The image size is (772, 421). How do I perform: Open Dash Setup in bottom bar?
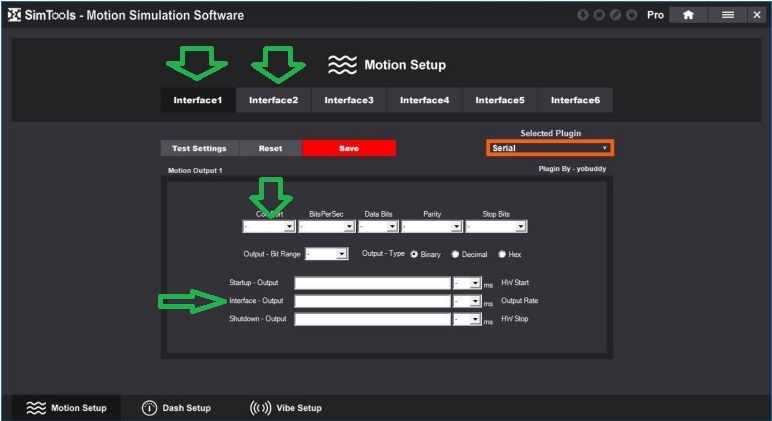[176, 408]
